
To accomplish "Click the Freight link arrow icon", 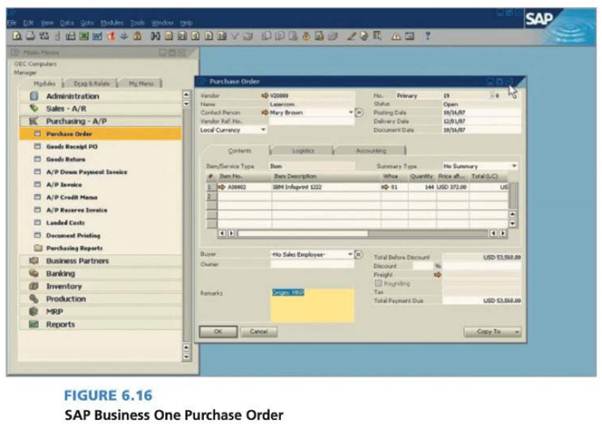I will coord(438,273).
